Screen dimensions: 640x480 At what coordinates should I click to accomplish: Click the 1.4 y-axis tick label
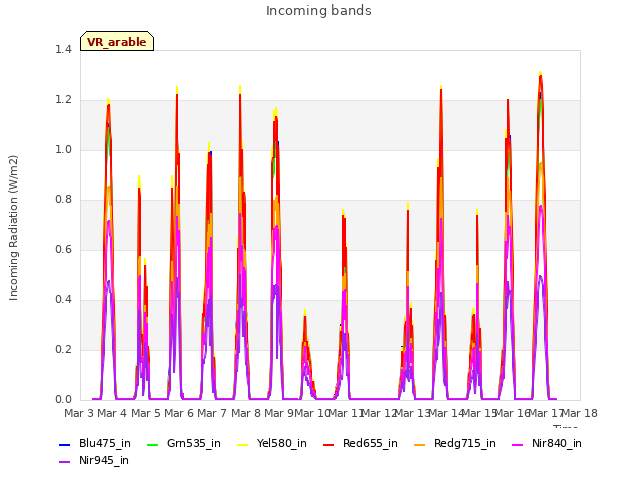tap(63, 49)
